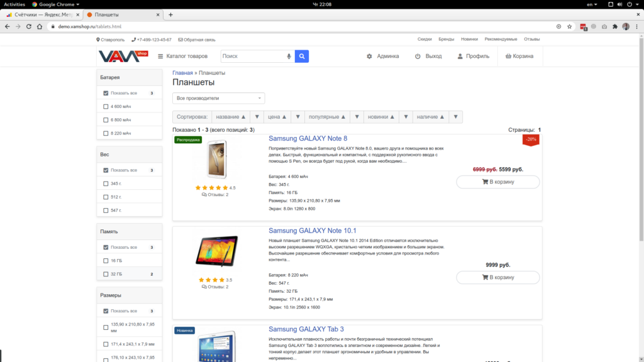Viewport: 644px width, 362px height.
Task: Click the browser forward arrow
Action: pos(18,26)
